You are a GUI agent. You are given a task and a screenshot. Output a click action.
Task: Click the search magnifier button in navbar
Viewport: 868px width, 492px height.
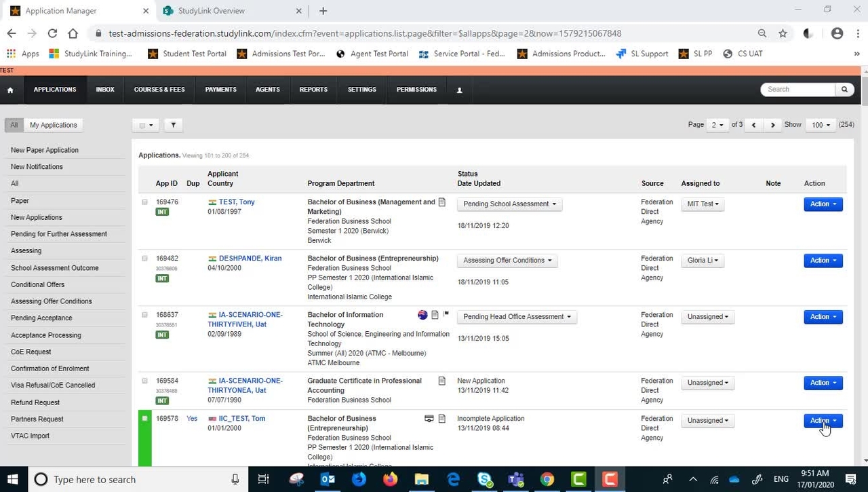tap(844, 90)
